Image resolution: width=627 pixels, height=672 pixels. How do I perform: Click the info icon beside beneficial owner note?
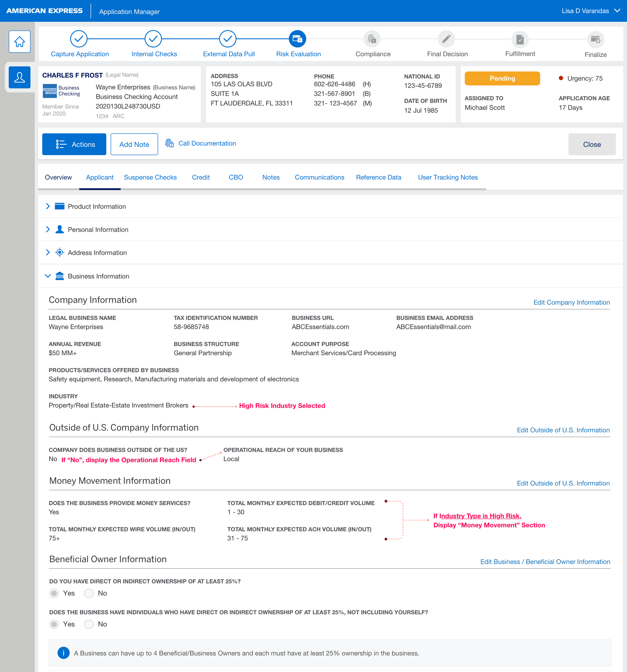point(63,653)
